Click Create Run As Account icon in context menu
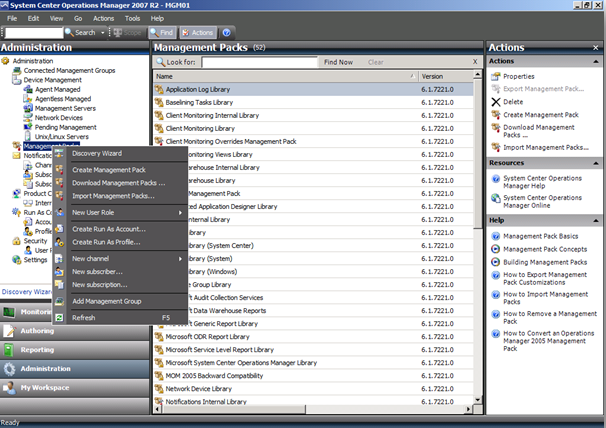 coord(59,229)
